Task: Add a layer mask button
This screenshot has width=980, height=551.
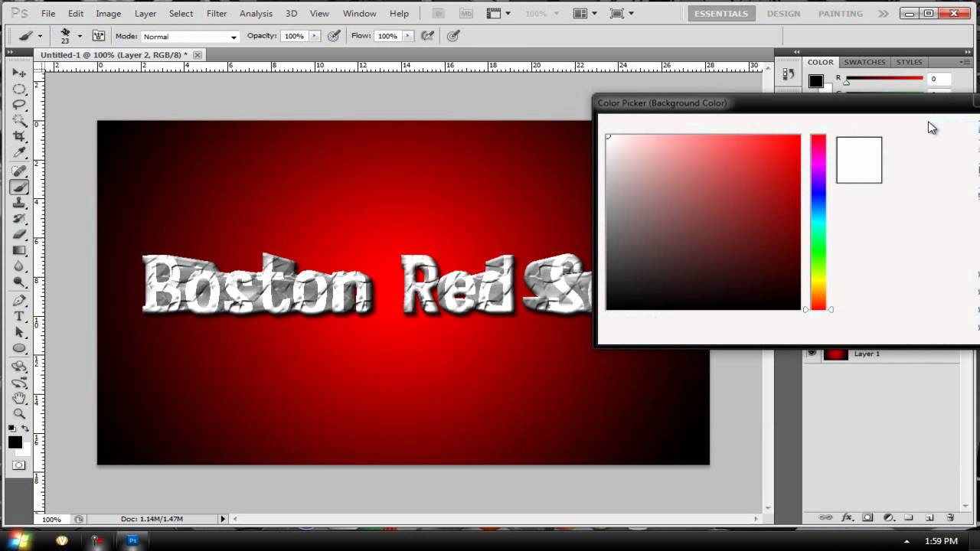Action: 867,517
